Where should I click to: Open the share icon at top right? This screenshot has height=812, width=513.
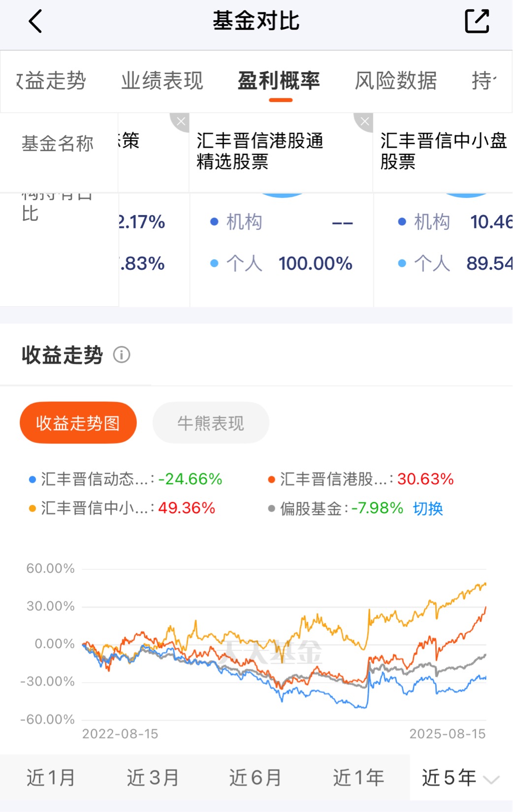tap(477, 21)
